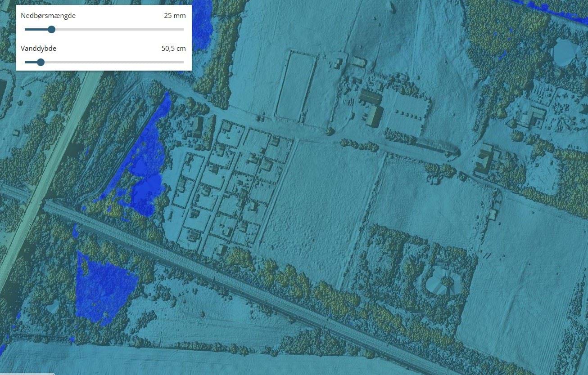
Task: Click the round pond in the top right corner
Action: 565,52
